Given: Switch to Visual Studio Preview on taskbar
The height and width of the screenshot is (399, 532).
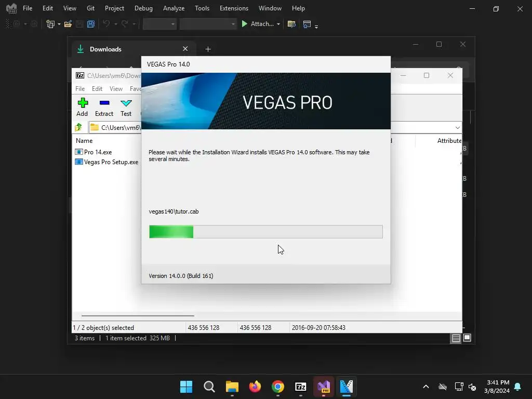Looking at the screenshot, I should [x=324, y=387].
